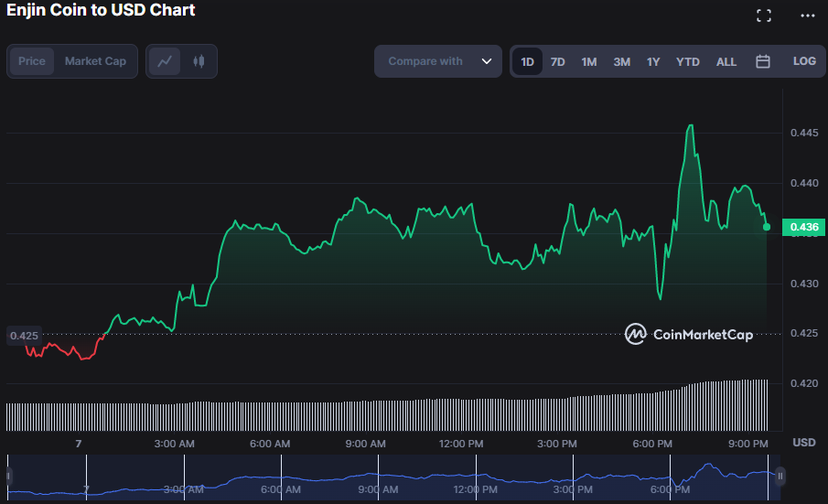Select the 7D time range
Screen dimensions: 828x504
click(557, 62)
